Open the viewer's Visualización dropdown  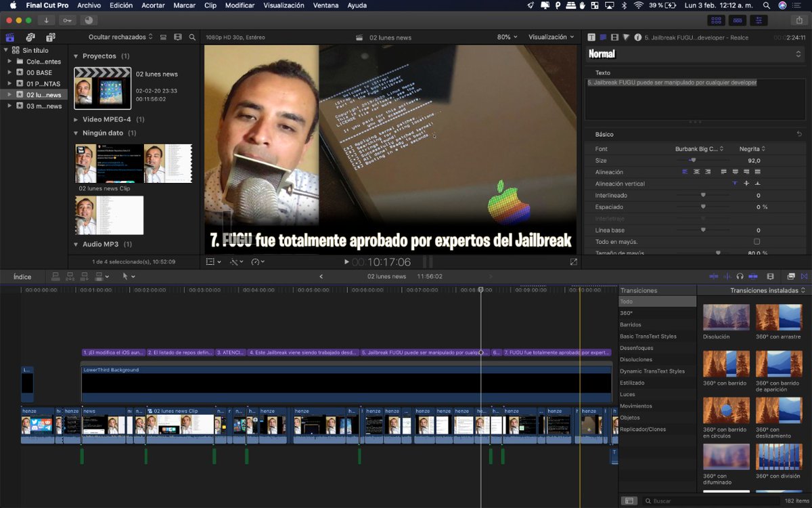pos(550,37)
